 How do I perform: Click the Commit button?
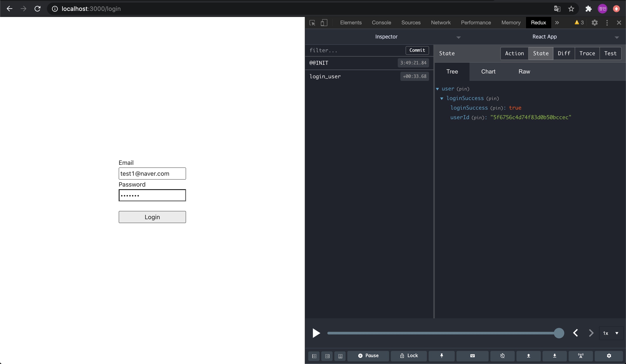(x=417, y=50)
